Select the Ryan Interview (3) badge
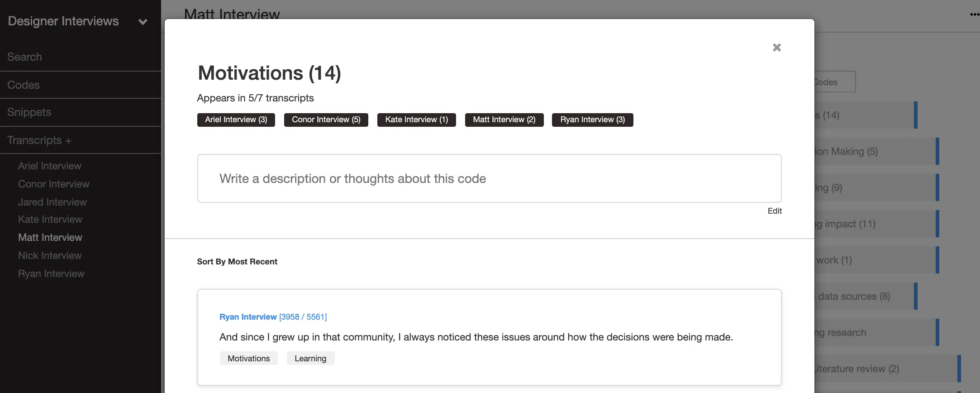The width and height of the screenshot is (980, 393). (593, 120)
